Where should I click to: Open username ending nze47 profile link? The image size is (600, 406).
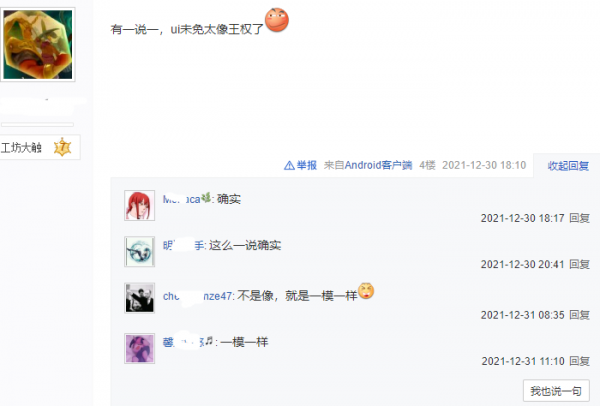[197, 296]
